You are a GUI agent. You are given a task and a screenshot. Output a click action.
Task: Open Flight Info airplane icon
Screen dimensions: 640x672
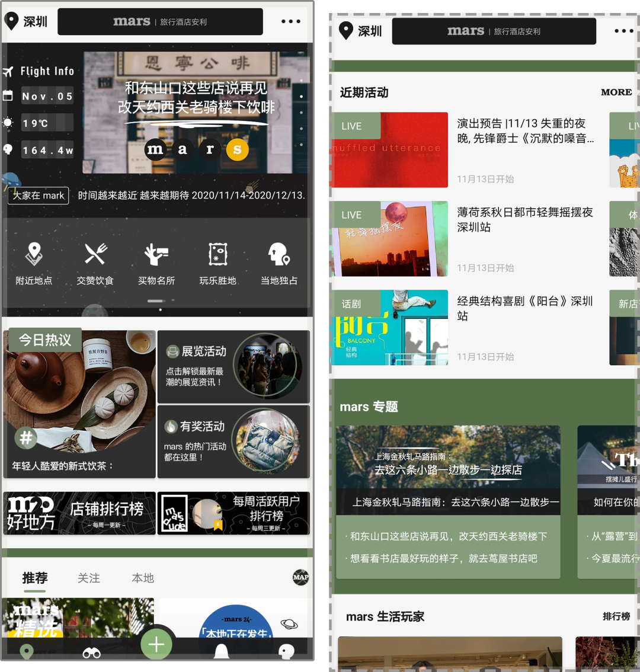click(x=8, y=71)
